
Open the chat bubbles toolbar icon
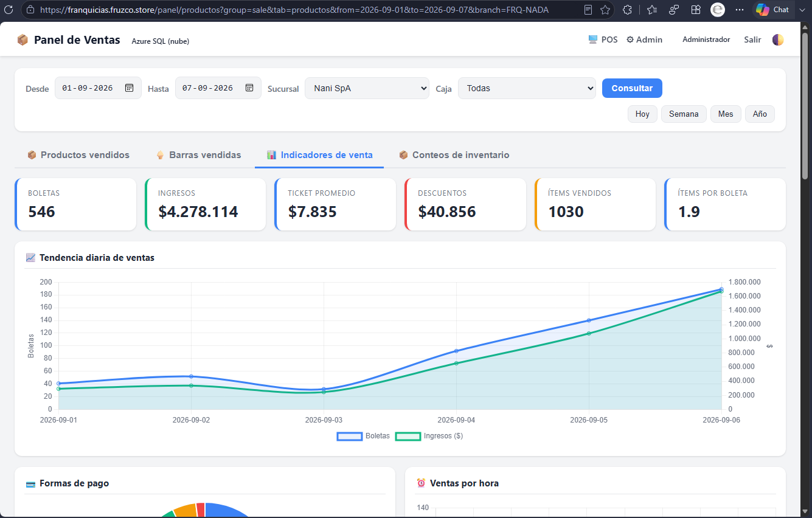tap(674, 10)
